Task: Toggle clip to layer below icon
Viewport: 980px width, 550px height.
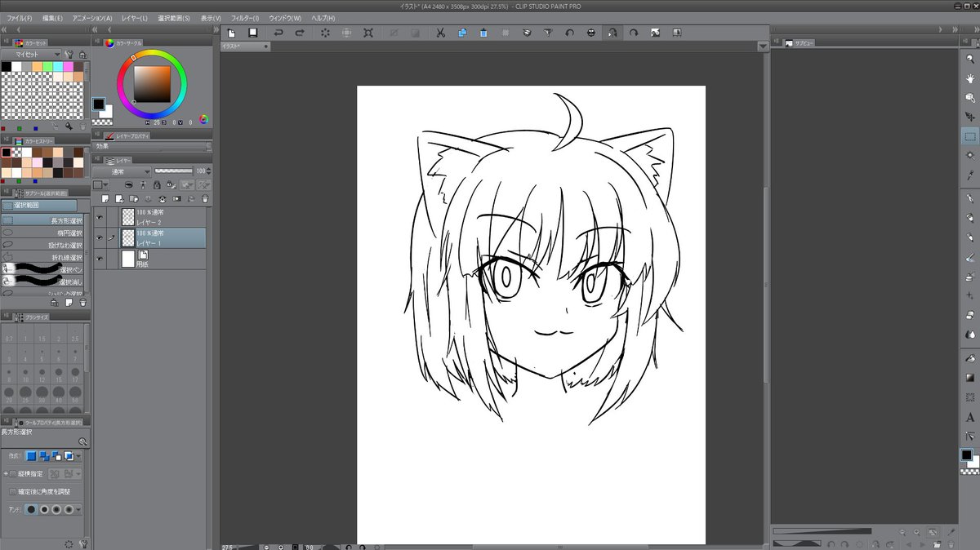Action: tap(129, 185)
